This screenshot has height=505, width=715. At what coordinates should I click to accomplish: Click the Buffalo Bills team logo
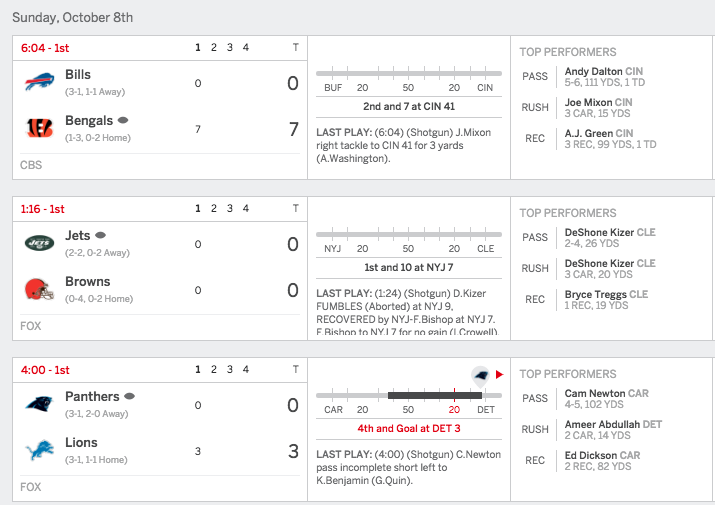click(x=39, y=81)
